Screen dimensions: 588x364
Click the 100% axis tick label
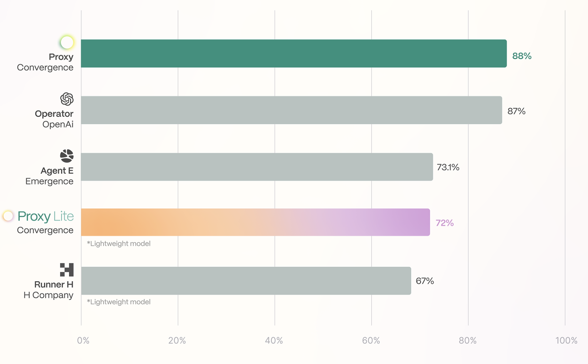pyautogui.click(x=566, y=341)
